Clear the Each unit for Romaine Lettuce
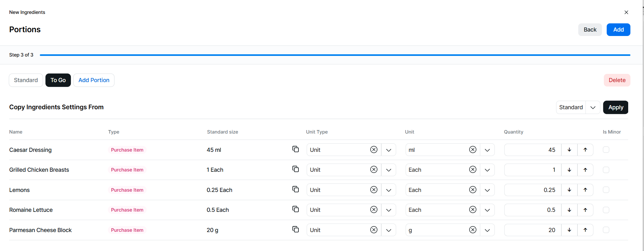This screenshot has width=644, height=251. (473, 210)
